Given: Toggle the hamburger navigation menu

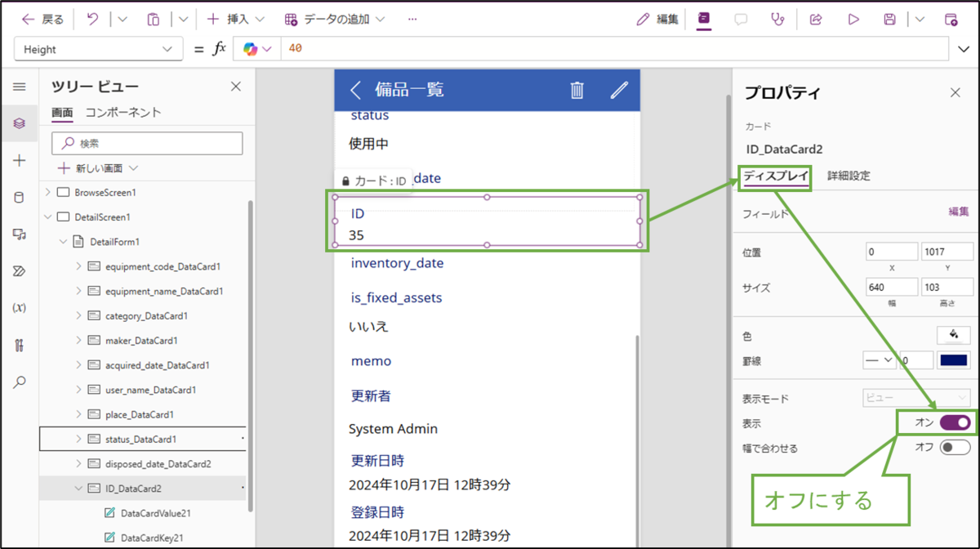Looking at the screenshot, I should [x=20, y=87].
